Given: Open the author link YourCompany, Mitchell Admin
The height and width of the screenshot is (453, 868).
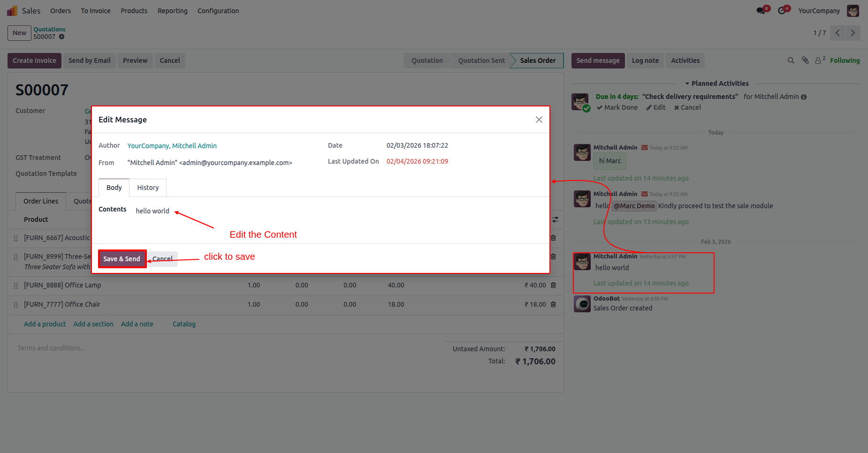Looking at the screenshot, I should [x=172, y=146].
